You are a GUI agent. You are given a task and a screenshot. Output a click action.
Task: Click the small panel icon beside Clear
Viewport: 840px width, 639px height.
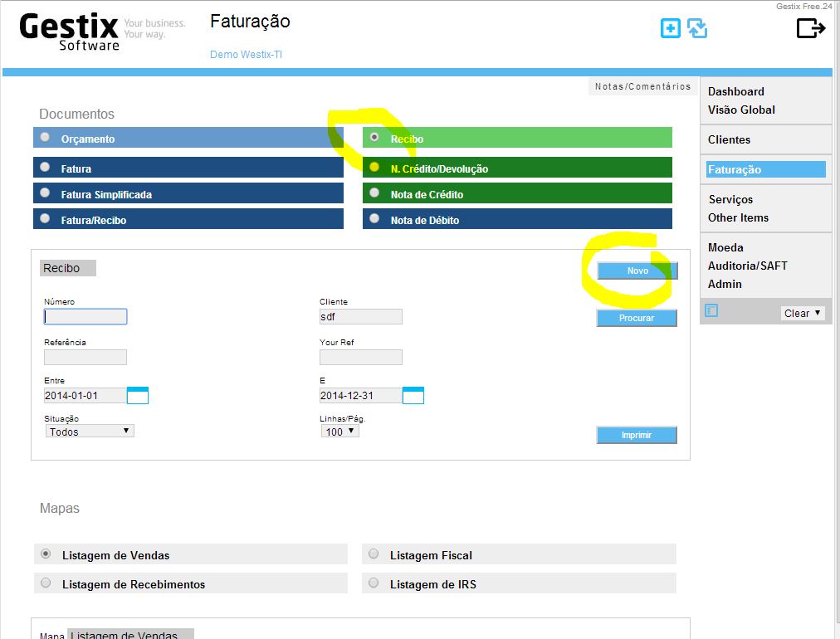(x=711, y=310)
